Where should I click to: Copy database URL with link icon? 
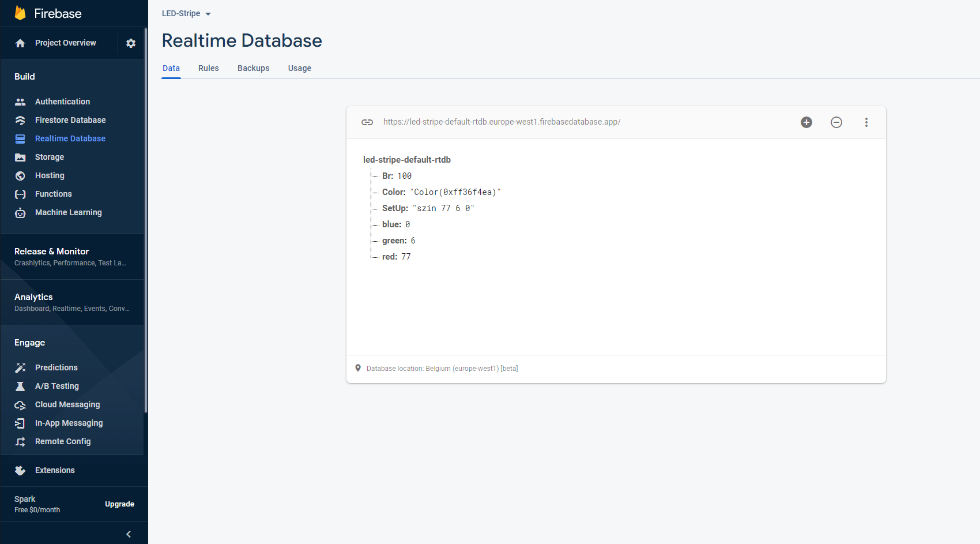[367, 122]
